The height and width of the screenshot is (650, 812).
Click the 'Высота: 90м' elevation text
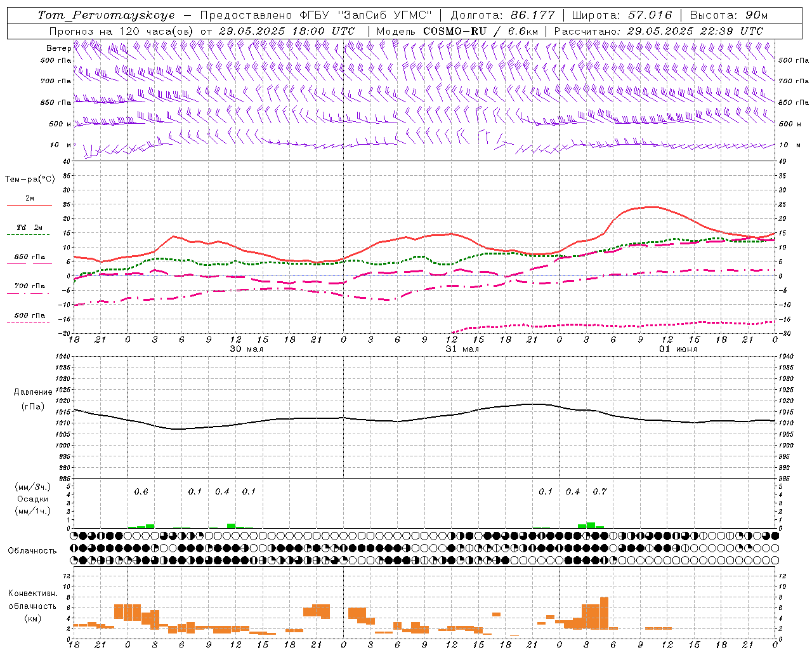click(x=728, y=15)
